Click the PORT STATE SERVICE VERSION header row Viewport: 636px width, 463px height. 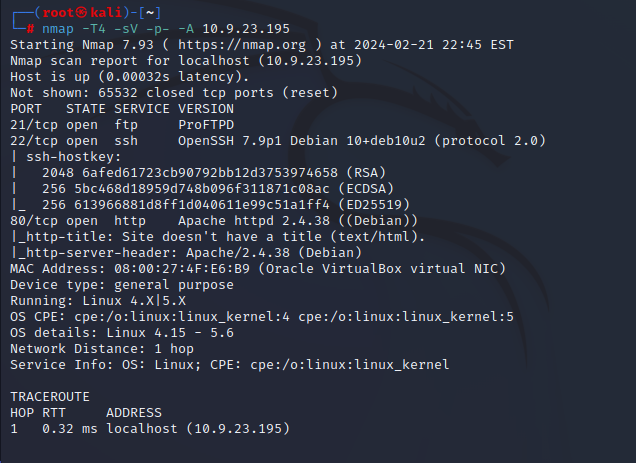(122, 109)
